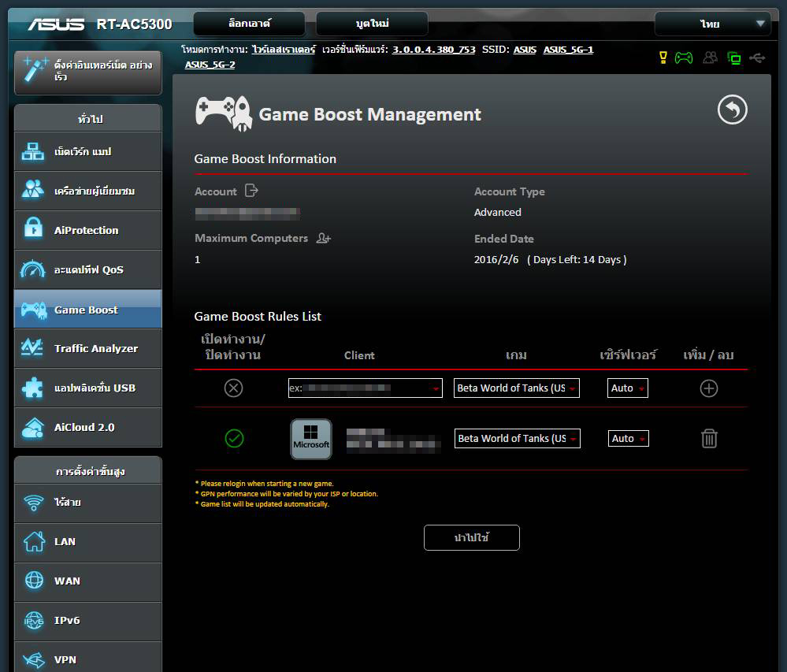Open the ไร้สาย wireless settings menu
Viewport: 787px width, 672px height.
click(x=87, y=503)
